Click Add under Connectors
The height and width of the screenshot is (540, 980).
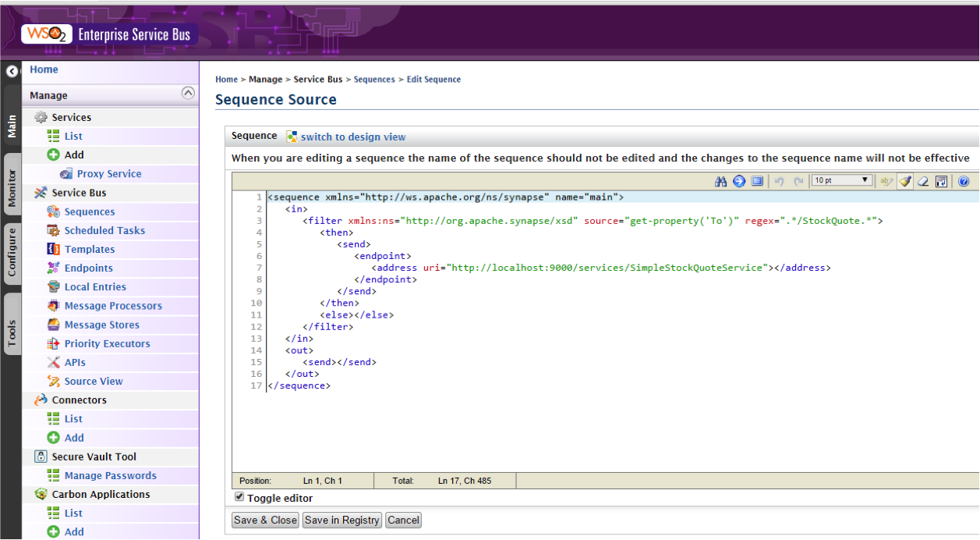click(74, 438)
